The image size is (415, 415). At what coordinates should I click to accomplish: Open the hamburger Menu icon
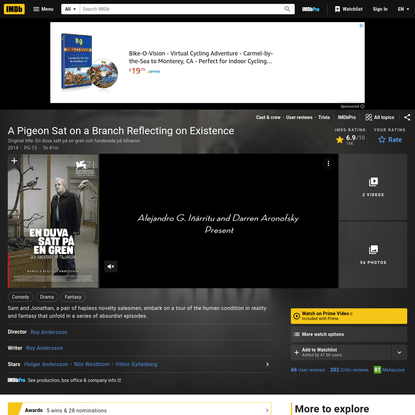[36, 9]
